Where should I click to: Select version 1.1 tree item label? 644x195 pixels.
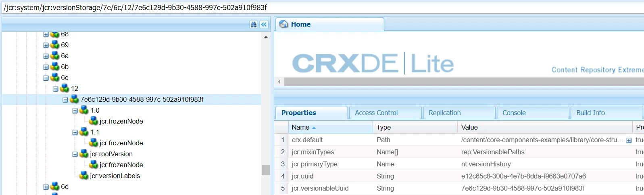click(95, 132)
